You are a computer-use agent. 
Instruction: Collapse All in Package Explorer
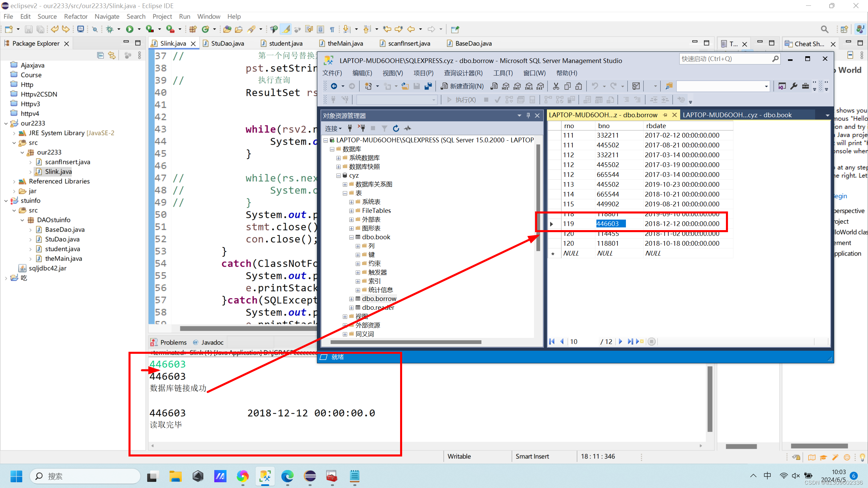pos(100,55)
